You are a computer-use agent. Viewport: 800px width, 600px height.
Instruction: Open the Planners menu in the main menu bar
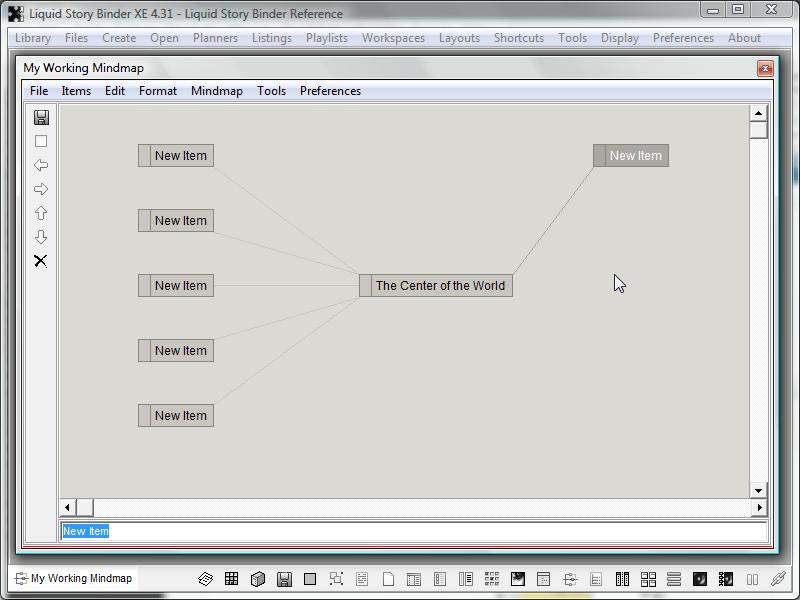point(215,38)
